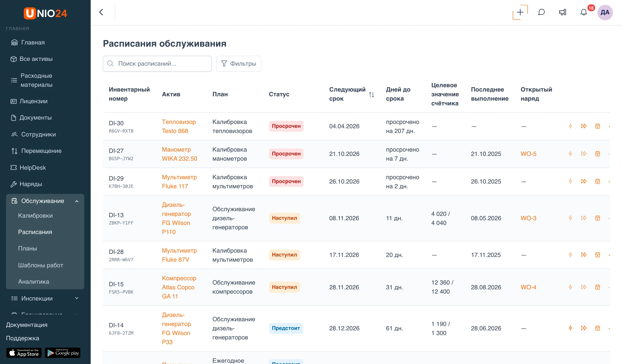Select Аналитика submenu item
This screenshot has width=622, height=364.
tap(33, 282)
